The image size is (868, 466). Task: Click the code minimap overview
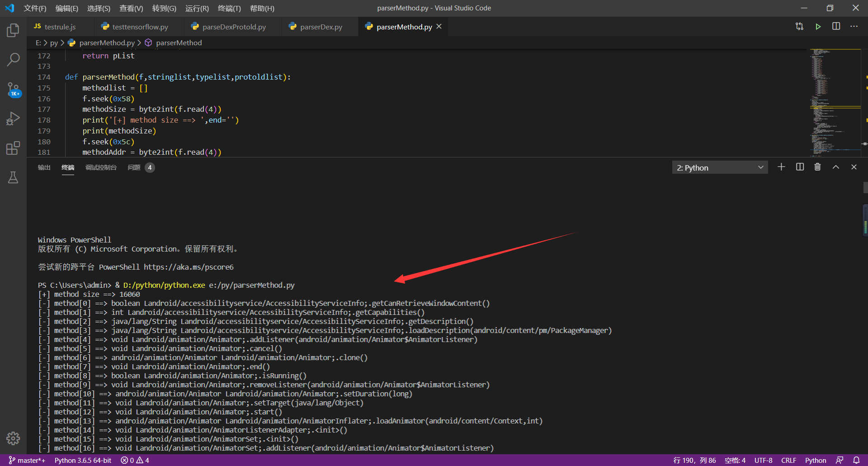click(x=835, y=102)
